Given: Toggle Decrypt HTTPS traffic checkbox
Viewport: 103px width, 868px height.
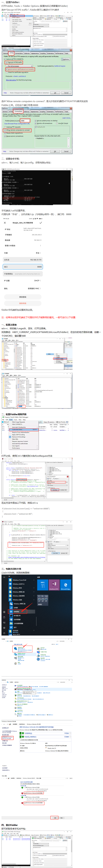Looking at the screenshot, I should (7, 62).
